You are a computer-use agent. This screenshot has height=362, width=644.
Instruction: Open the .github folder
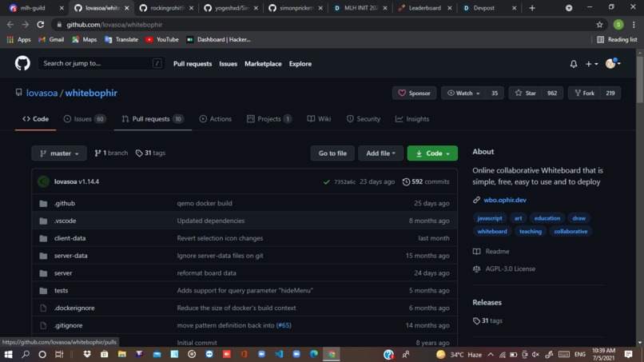[x=65, y=204]
